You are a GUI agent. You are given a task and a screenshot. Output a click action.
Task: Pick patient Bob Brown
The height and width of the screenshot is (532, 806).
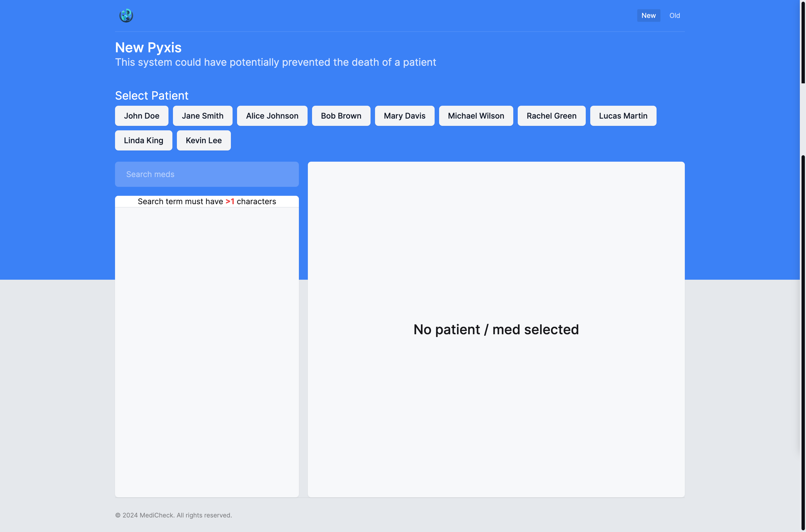pyautogui.click(x=341, y=116)
